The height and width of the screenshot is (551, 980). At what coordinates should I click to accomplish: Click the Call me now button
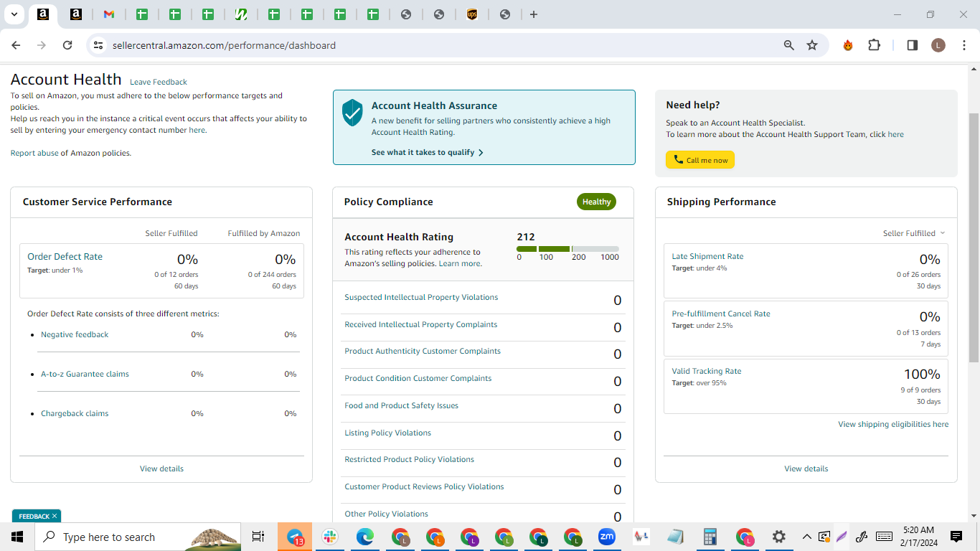click(700, 160)
